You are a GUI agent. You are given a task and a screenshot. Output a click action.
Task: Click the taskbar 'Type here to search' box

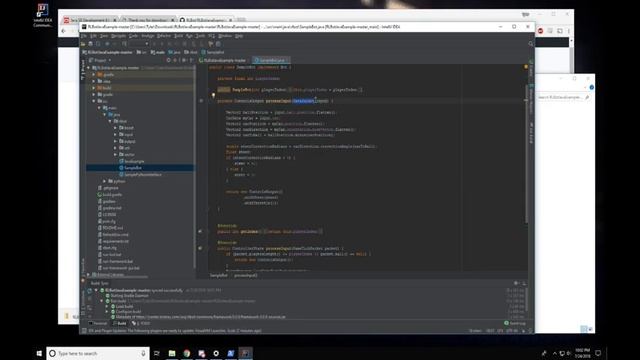click(x=97, y=353)
